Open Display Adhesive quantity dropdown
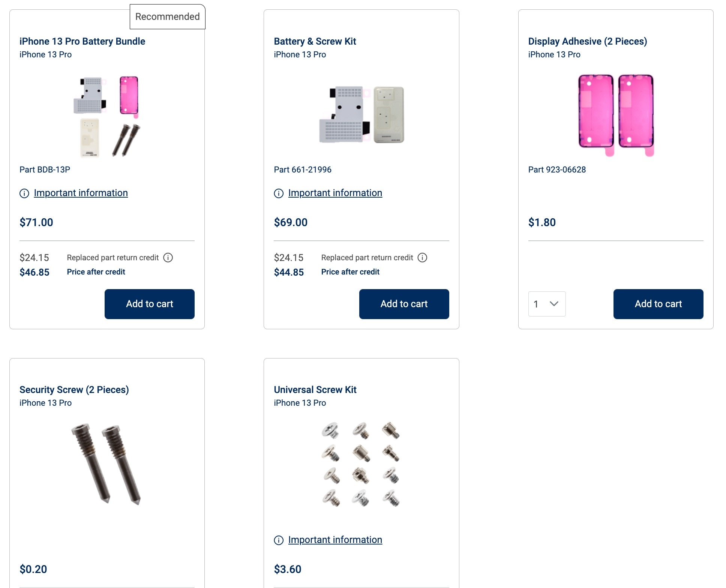Viewport: 726px width, 588px height. [547, 304]
